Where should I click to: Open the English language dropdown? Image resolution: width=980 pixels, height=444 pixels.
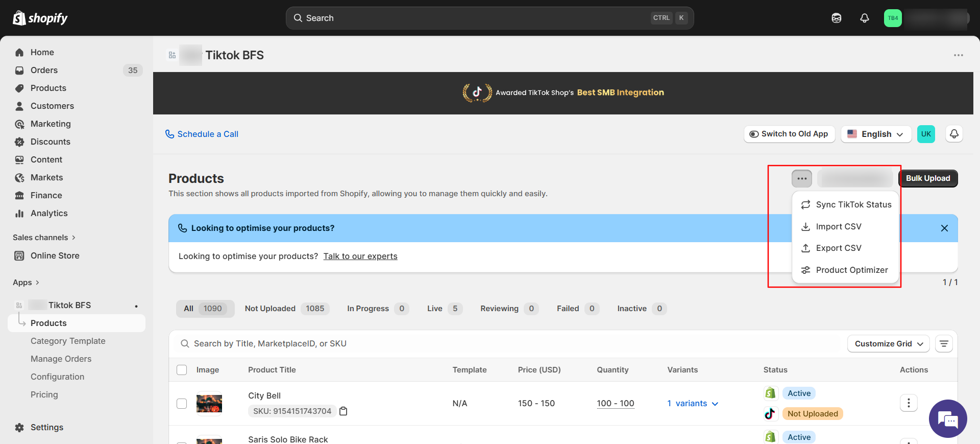coord(875,134)
